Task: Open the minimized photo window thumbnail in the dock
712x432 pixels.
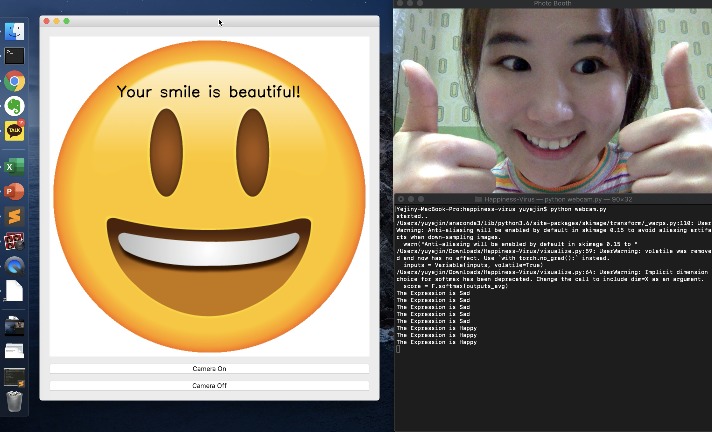Action: click(x=15, y=326)
